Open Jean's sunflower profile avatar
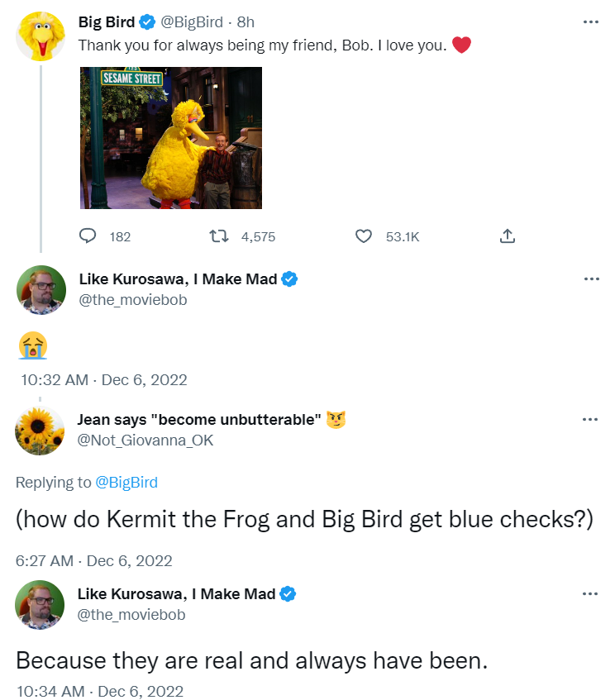The image size is (615, 700). coord(40,431)
